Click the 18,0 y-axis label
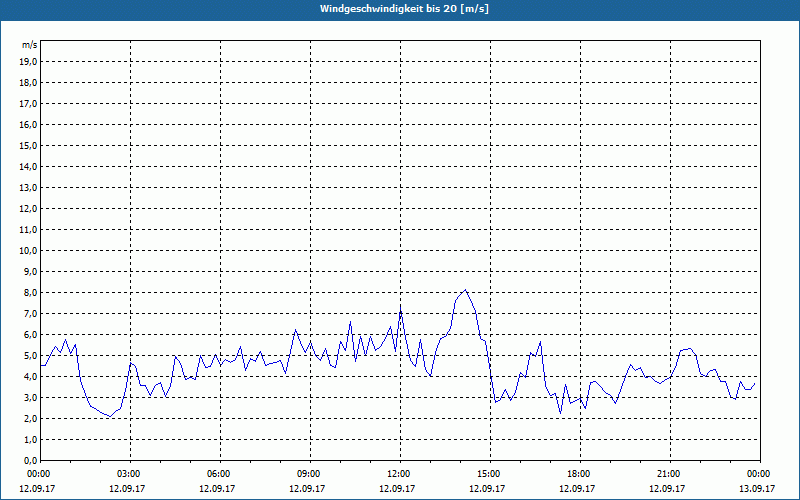This screenshot has width=800, height=500. [29, 83]
